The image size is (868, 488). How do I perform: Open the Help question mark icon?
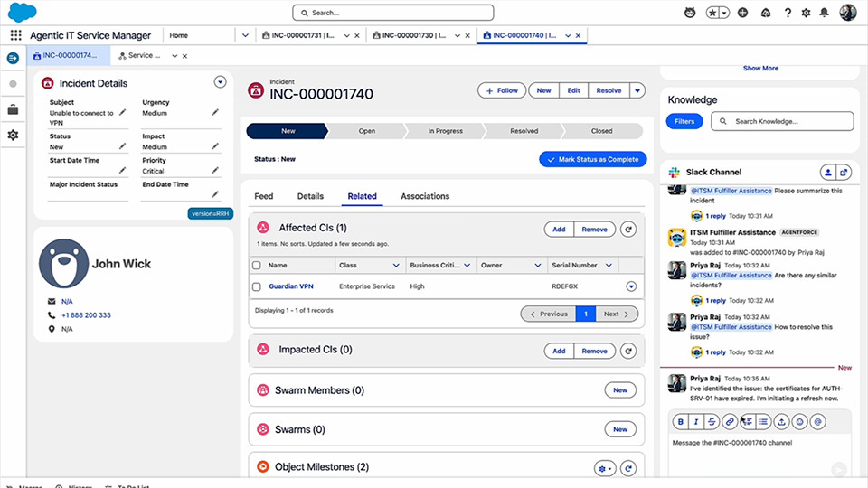pyautogui.click(x=788, y=13)
